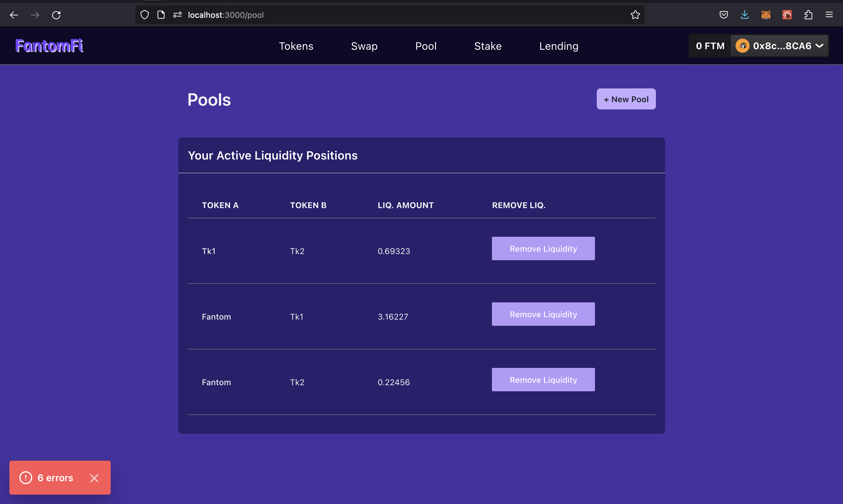Image resolution: width=843 pixels, height=504 pixels.
Task: Go to the Lending page
Action: pyautogui.click(x=558, y=46)
